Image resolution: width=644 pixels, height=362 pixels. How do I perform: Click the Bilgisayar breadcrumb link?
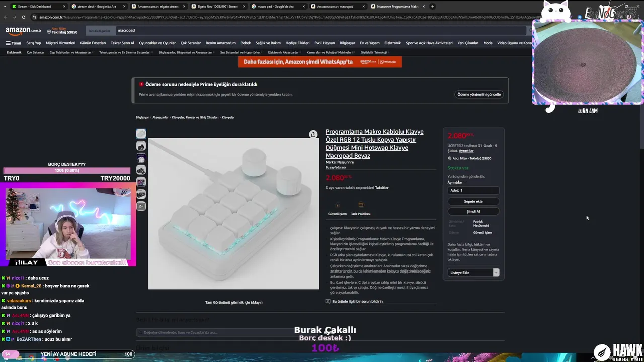(142, 117)
